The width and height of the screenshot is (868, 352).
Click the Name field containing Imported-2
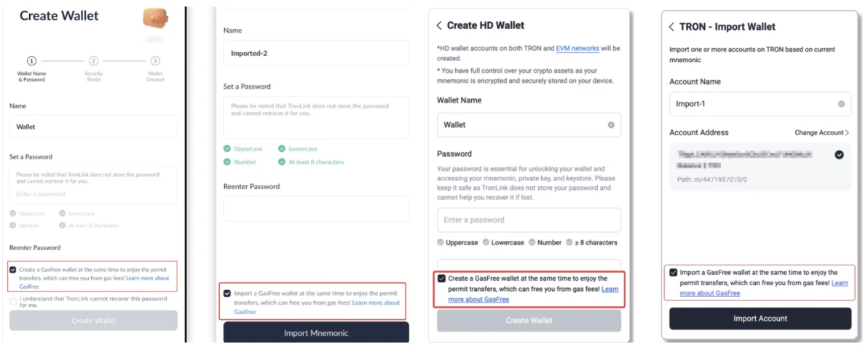(316, 53)
